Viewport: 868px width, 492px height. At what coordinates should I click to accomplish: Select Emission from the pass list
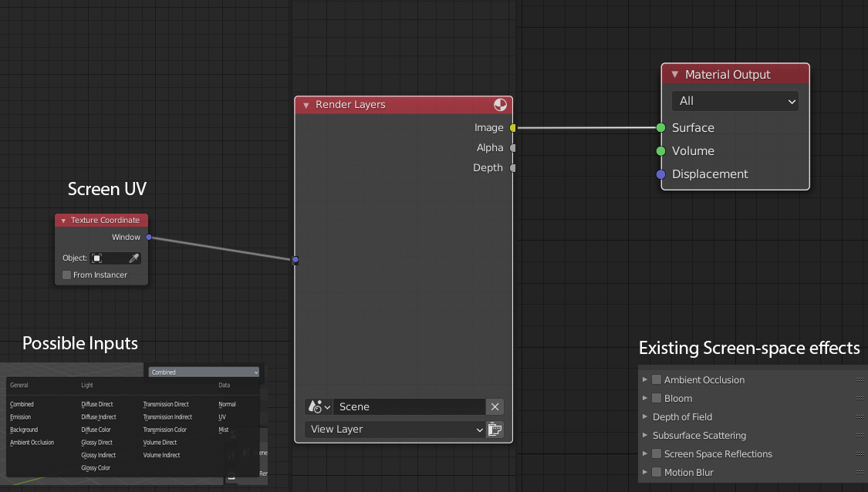(x=21, y=417)
